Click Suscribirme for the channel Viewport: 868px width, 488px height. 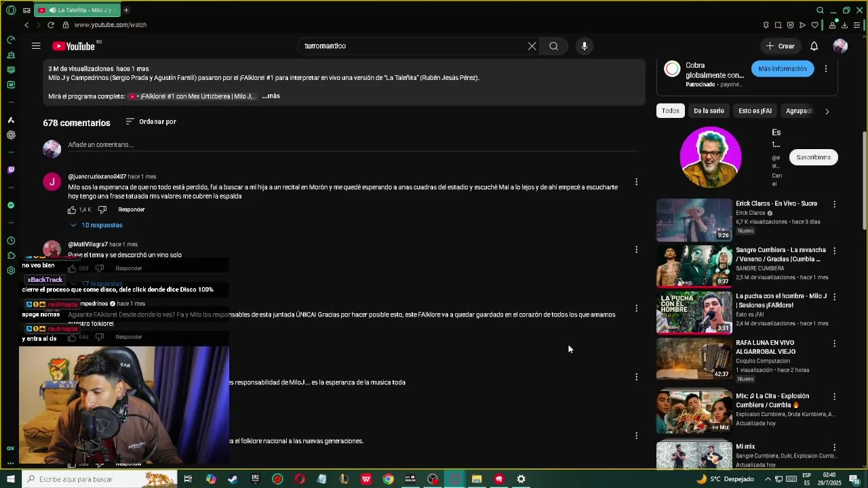click(x=813, y=157)
